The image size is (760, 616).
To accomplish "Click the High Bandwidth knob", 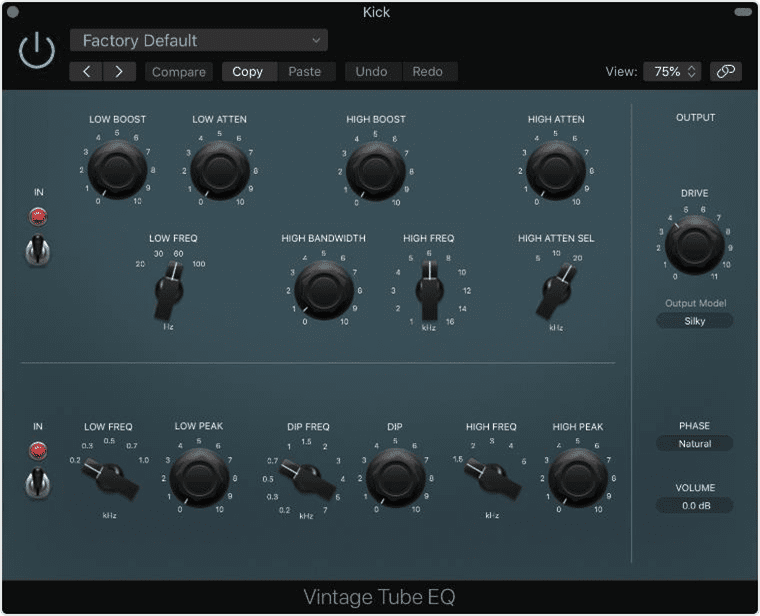I will click(x=324, y=290).
